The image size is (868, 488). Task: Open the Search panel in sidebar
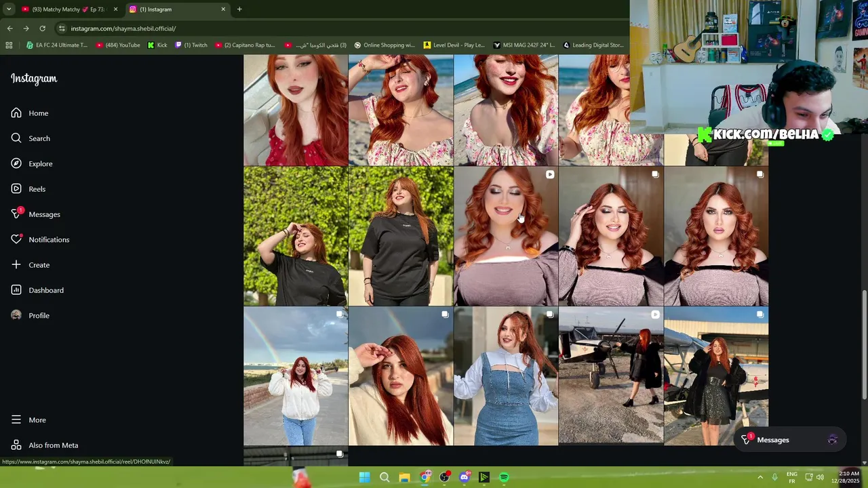tap(31, 138)
